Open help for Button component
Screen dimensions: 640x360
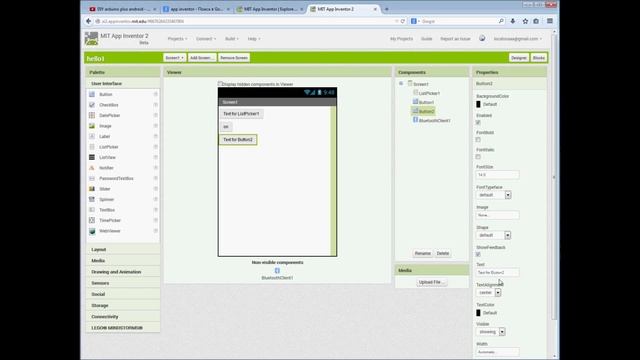coord(156,94)
